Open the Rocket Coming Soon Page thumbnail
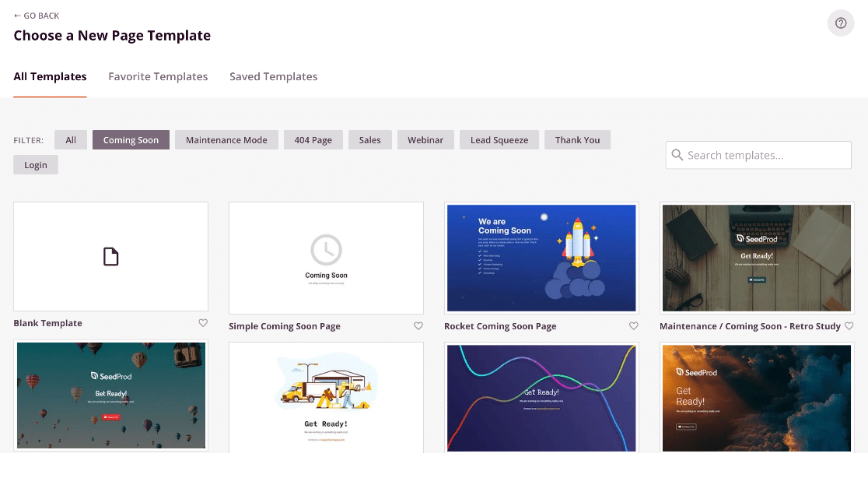Image resolution: width=868 pixels, height=485 pixels. (541, 258)
